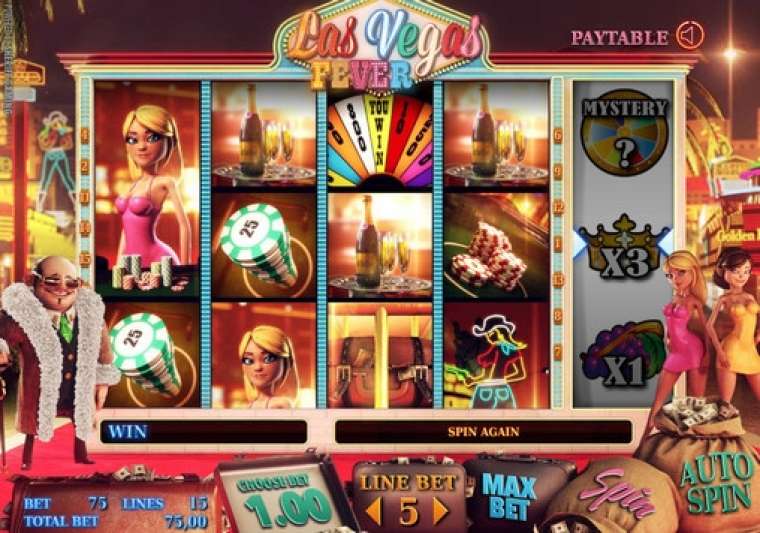This screenshot has height=533, width=760.
Task: Click the Mystery wheel bonus symbol
Action: pos(624,131)
